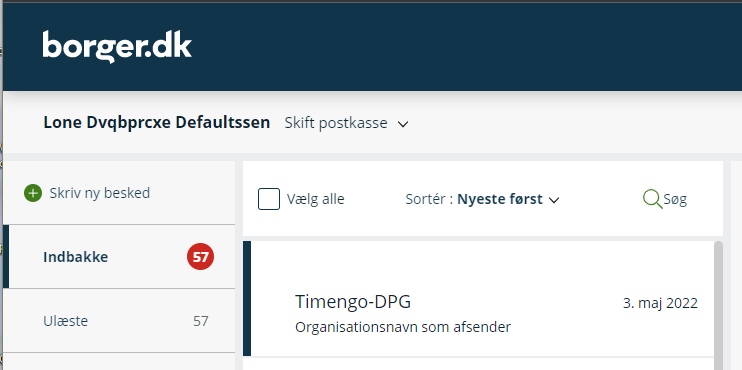Tick the Vælg alle checkbox
This screenshot has width=742, height=370.
coord(269,199)
